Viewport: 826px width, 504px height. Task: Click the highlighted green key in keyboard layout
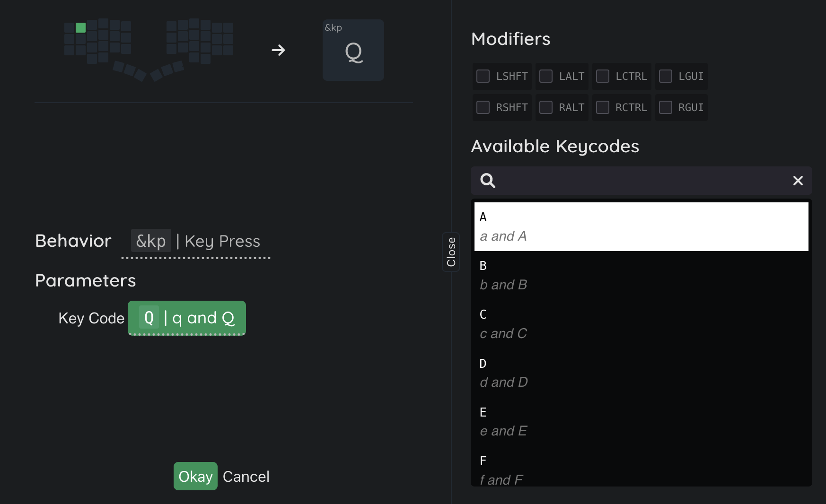pyautogui.click(x=81, y=28)
